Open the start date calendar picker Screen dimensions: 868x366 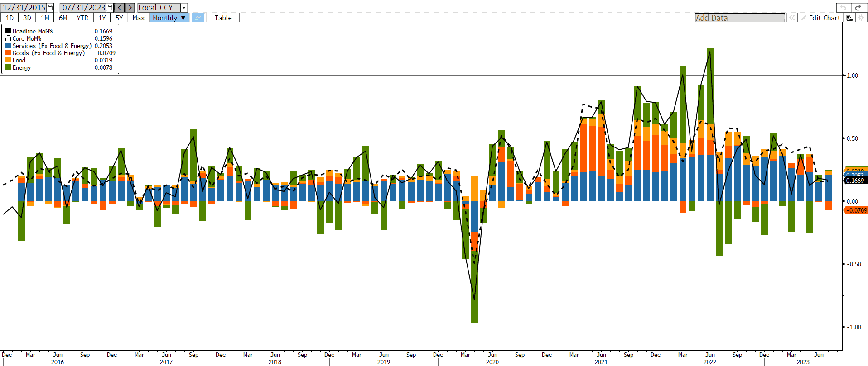coord(50,8)
